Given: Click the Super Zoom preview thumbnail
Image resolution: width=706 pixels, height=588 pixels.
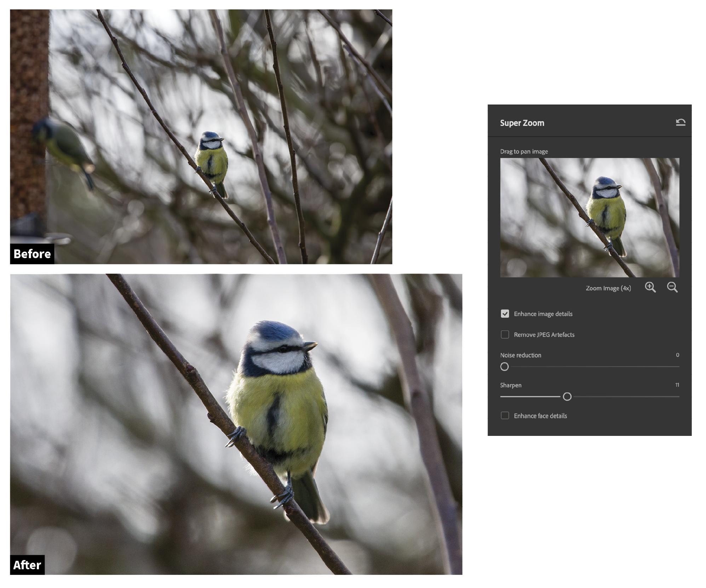Looking at the screenshot, I should (x=590, y=218).
